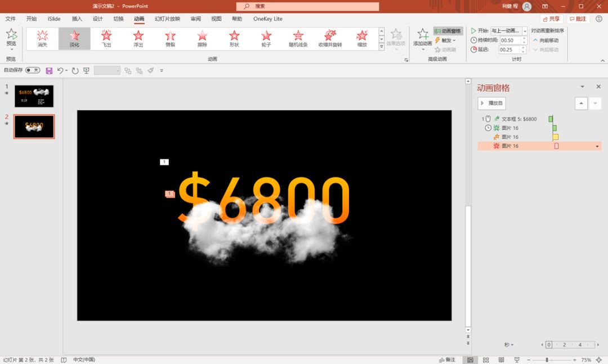Start slideshow from quick access toolbar icon
The image size is (608, 364).
click(x=87, y=70)
